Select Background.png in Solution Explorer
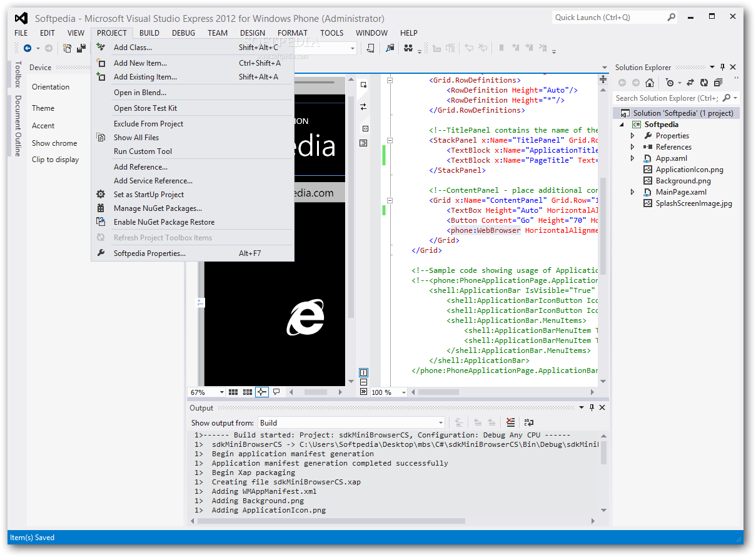The height and width of the screenshot is (557, 756). [x=683, y=181]
